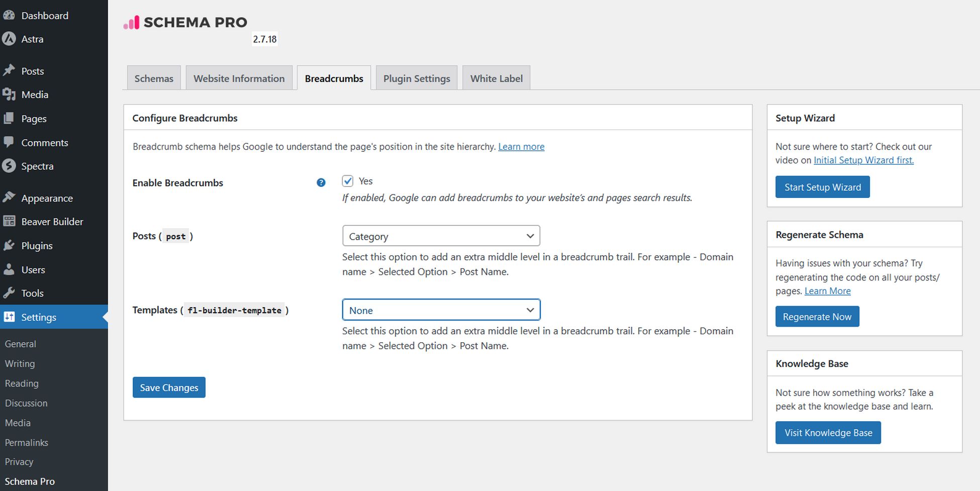The height and width of the screenshot is (491, 980).
Task: Click Start Setup Wizard button
Action: pos(823,187)
